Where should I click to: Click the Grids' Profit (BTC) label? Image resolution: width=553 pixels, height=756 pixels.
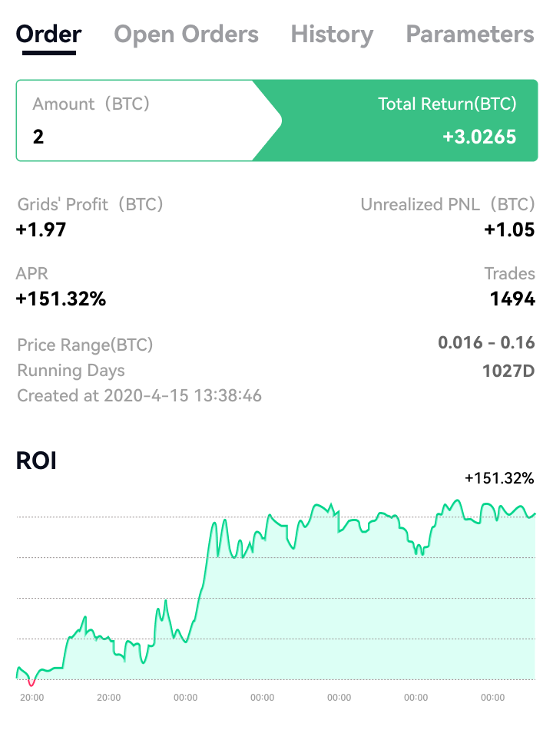tap(90, 204)
